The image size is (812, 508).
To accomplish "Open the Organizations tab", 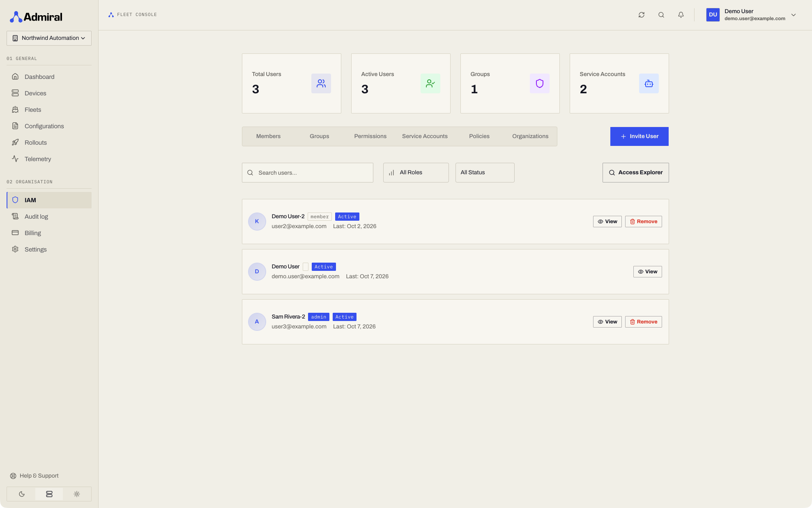I will [530, 136].
